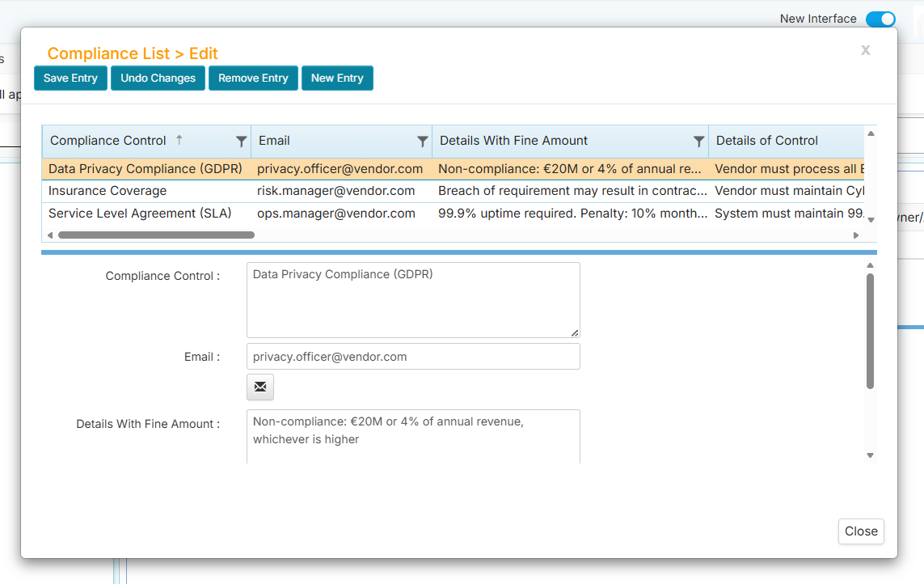Click Undo Changes button
Viewport: 924px width, 584px height.
(158, 78)
